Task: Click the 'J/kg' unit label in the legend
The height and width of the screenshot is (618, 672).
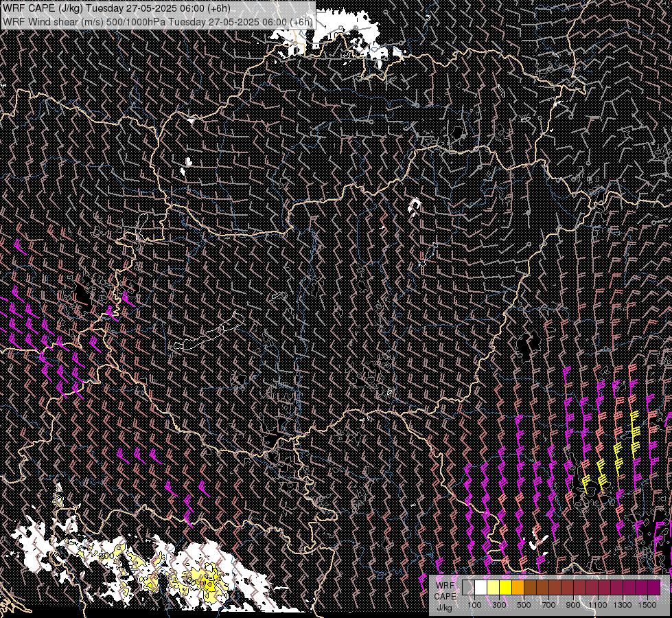Action: [445, 608]
